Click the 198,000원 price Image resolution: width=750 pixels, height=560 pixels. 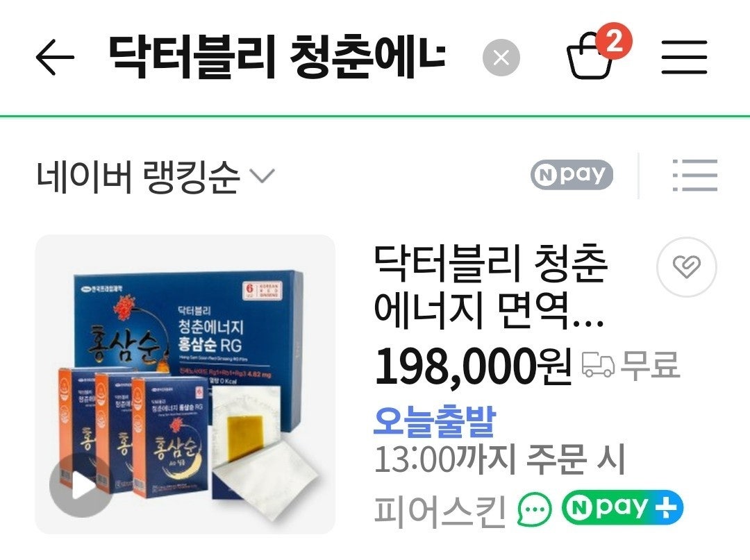[x=473, y=366]
